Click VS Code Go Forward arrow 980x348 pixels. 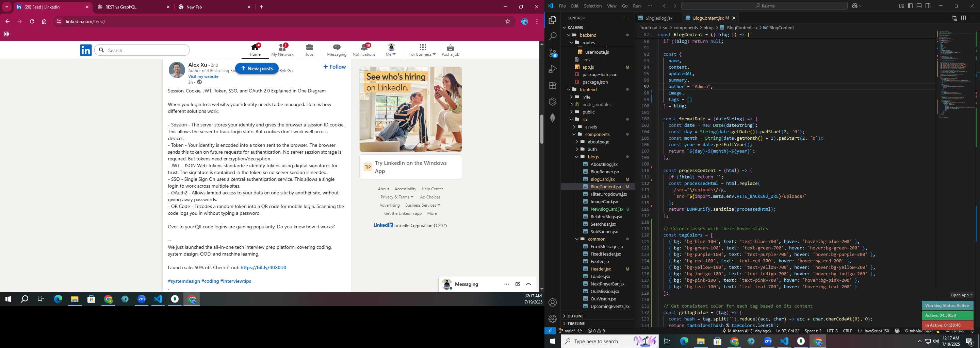point(674,6)
